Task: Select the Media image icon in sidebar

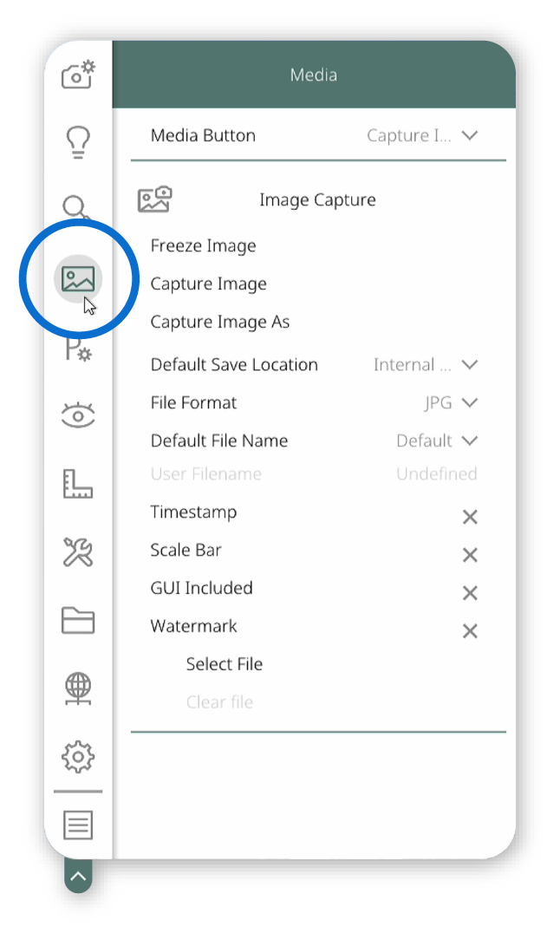Action: pos(78,278)
